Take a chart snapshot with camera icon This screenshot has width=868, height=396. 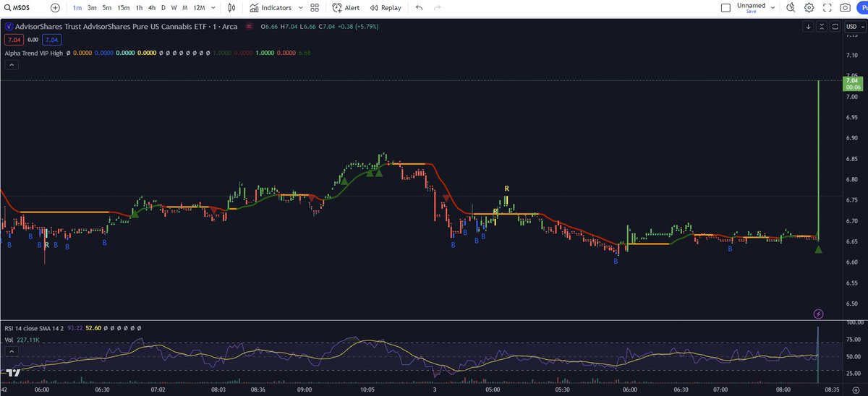coord(845,8)
